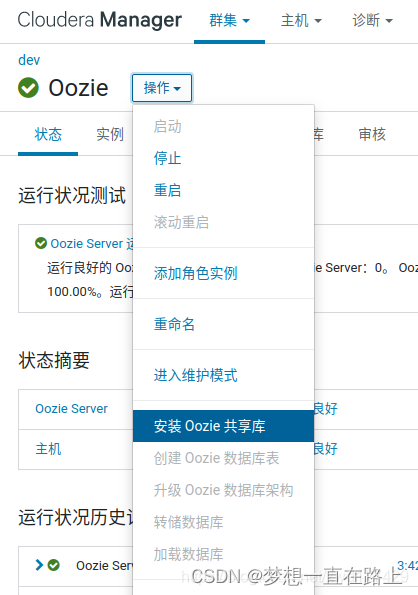The width and height of the screenshot is (418, 595).
Task: Choose 添加角色实例 in the menu
Action: pos(223,273)
